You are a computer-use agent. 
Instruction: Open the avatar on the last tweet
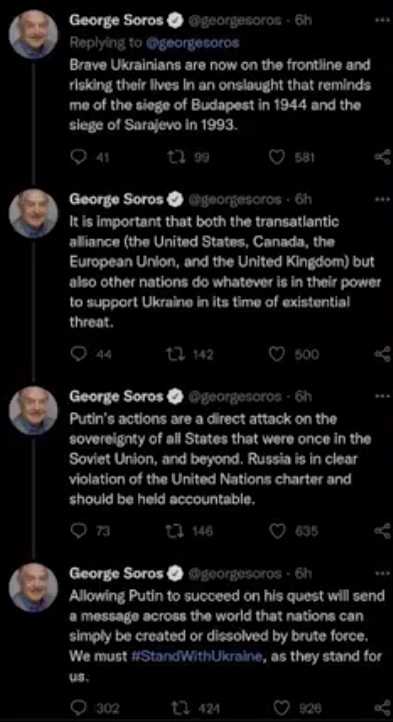33,587
